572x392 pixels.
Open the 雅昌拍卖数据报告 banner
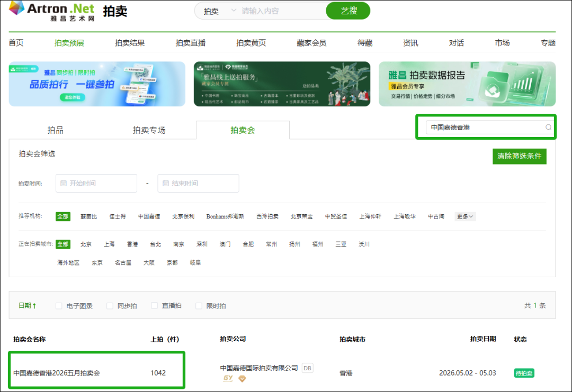click(x=467, y=84)
